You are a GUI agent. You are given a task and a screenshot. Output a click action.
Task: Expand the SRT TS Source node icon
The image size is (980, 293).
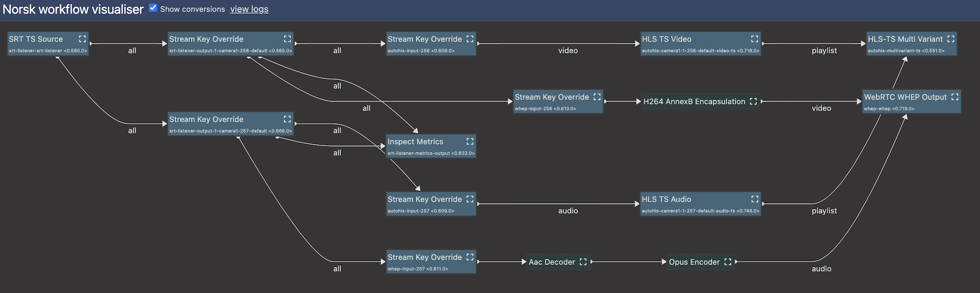[x=82, y=39]
